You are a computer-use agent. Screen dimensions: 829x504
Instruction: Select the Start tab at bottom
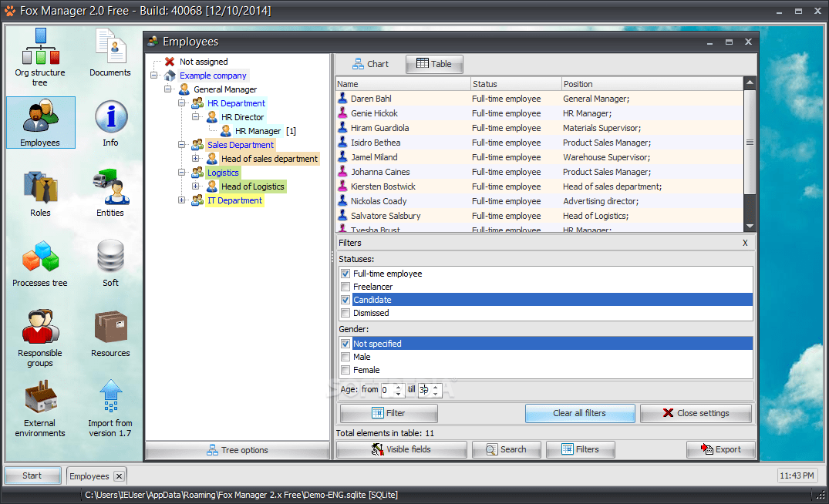[x=32, y=475]
